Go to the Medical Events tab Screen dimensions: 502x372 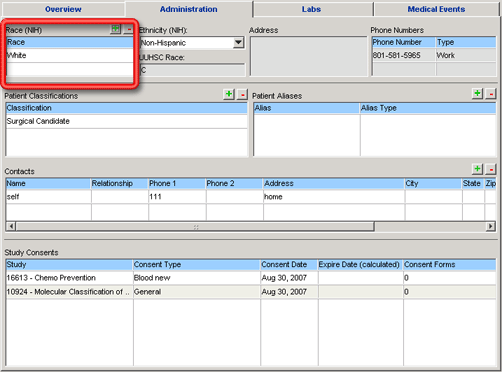coord(436,9)
